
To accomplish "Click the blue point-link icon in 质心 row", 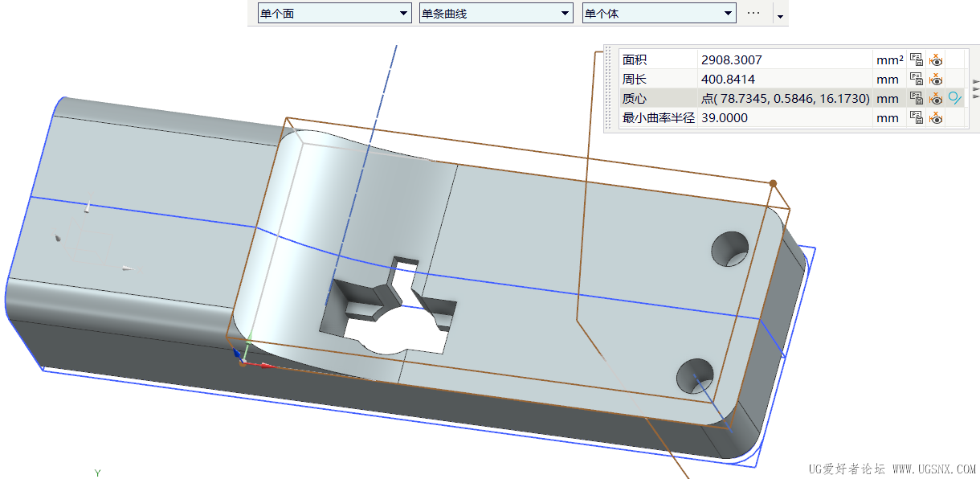I will click(x=954, y=98).
